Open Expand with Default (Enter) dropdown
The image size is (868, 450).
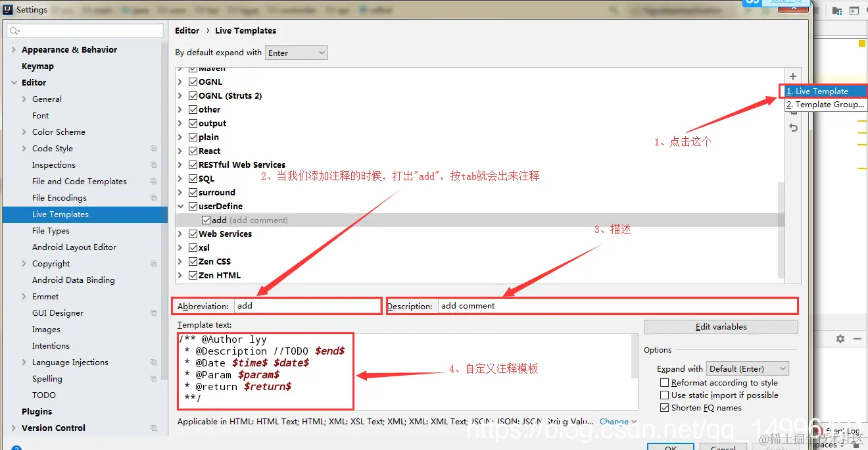click(748, 369)
